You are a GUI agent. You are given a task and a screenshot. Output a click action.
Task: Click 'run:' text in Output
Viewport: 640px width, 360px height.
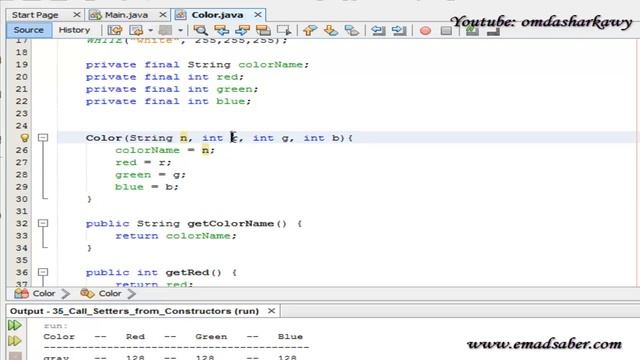point(56,326)
